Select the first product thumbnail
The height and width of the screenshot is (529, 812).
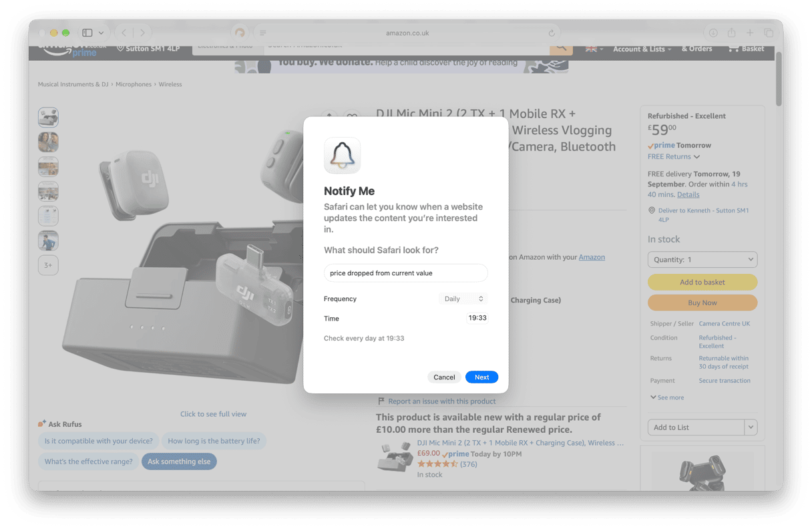point(48,117)
